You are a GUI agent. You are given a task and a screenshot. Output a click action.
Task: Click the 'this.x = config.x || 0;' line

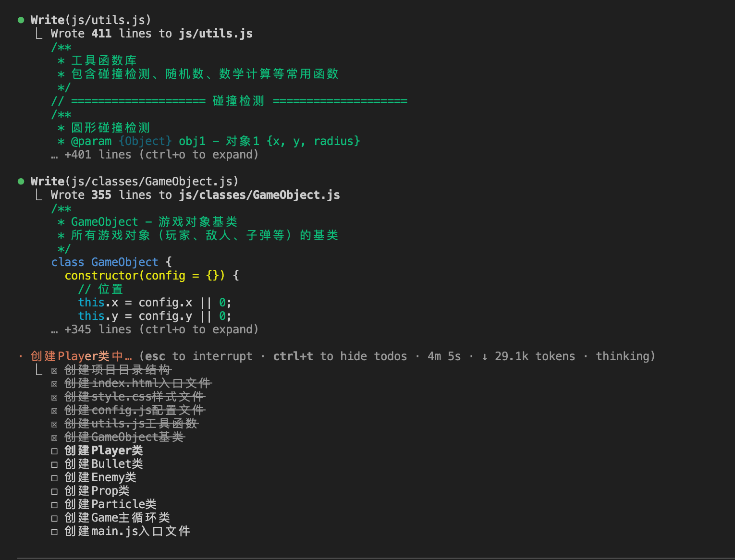pyautogui.click(x=155, y=303)
